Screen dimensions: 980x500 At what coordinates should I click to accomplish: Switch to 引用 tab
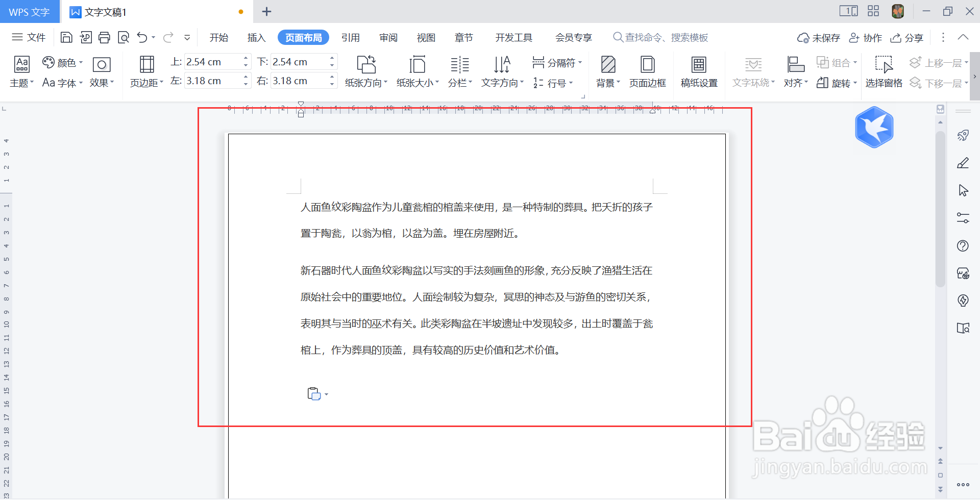[x=351, y=37]
